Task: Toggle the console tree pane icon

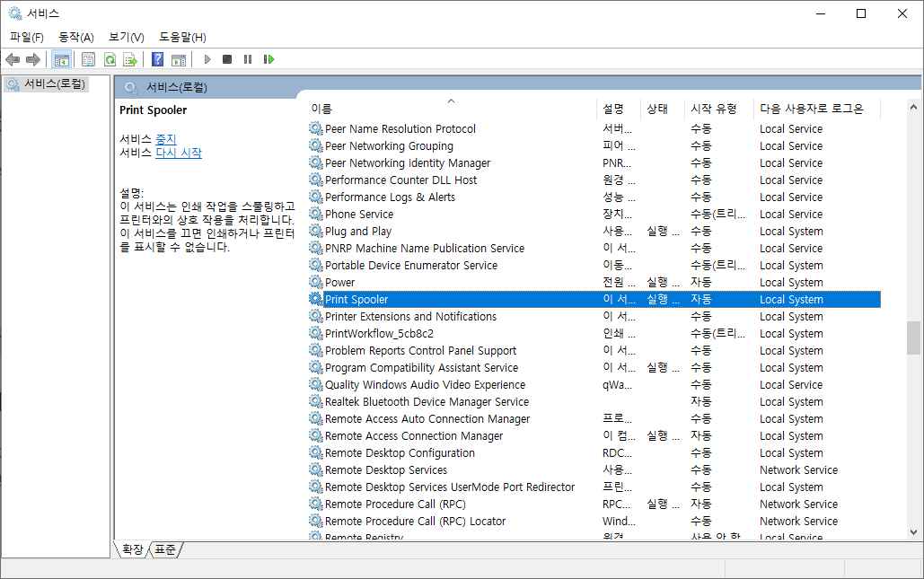Action: [x=61, y=59]
